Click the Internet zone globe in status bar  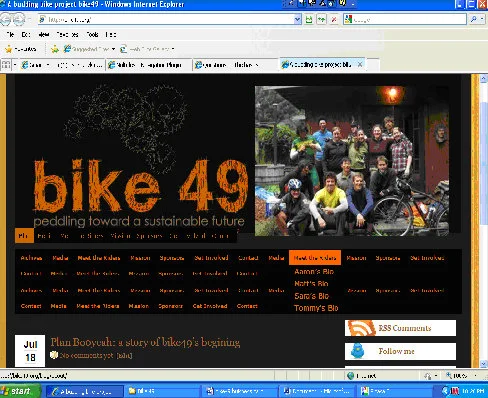click(x=350, y=376)
